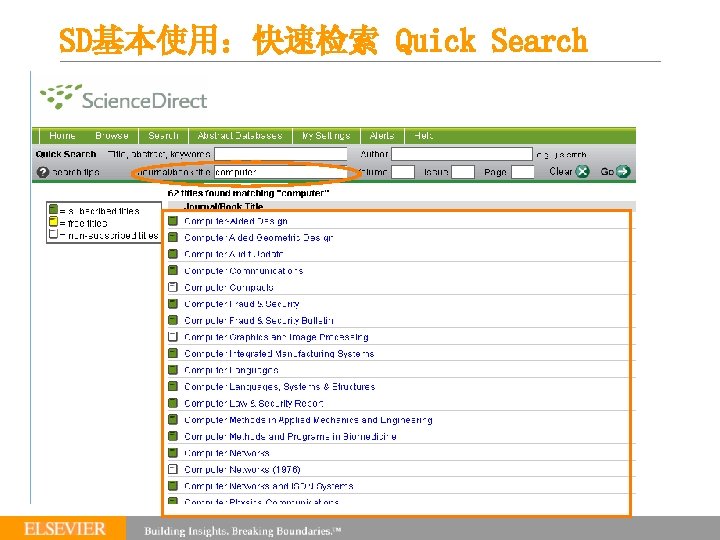The width and height of the screenshot is (720, 540).
Task: Click the Quick Search label
Action: coord(66,154)
